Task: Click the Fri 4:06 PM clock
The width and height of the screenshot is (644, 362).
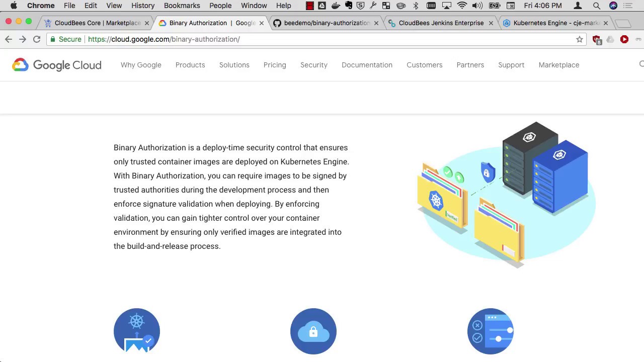Action: click(543, 6)
